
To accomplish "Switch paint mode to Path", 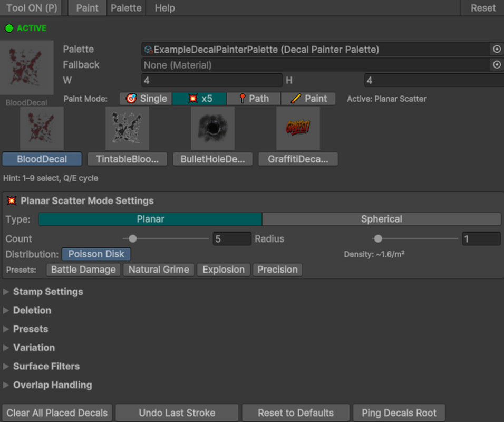I will pyautogui.click(x=253, y=99).
